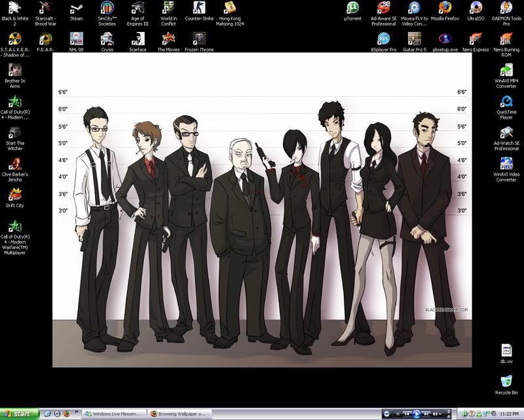This screenshot has height=420, width=524.
Task: Select the Start The Witcher icon
Action: click(14, 138)
